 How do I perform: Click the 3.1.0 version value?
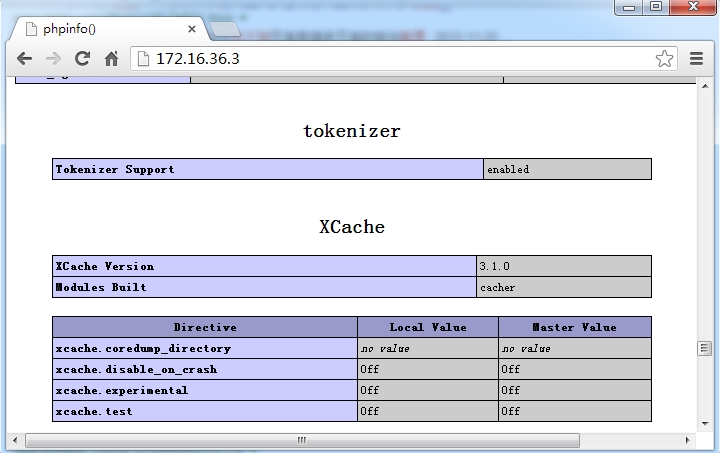click(564, 266)
